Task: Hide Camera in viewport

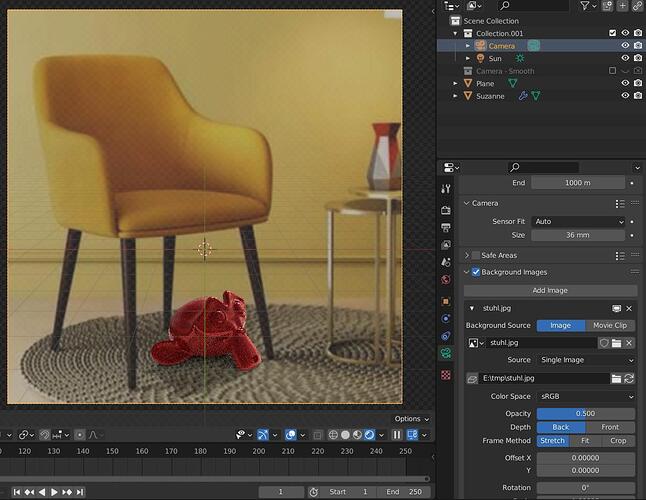Action: pyautogui.click(x=625, y=45)
